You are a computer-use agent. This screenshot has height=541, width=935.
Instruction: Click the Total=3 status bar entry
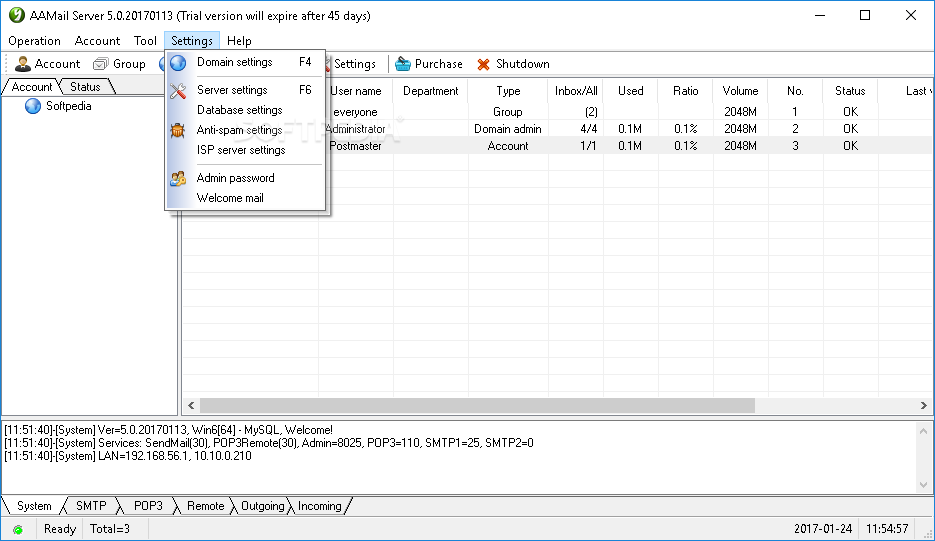[110, 529]
